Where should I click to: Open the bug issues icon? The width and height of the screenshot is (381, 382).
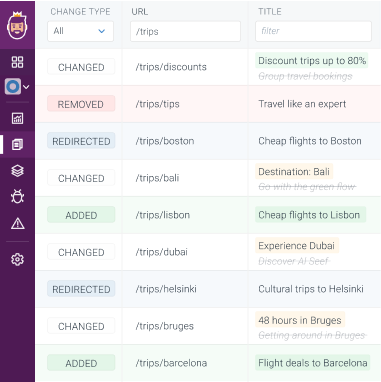pos(17,197)
